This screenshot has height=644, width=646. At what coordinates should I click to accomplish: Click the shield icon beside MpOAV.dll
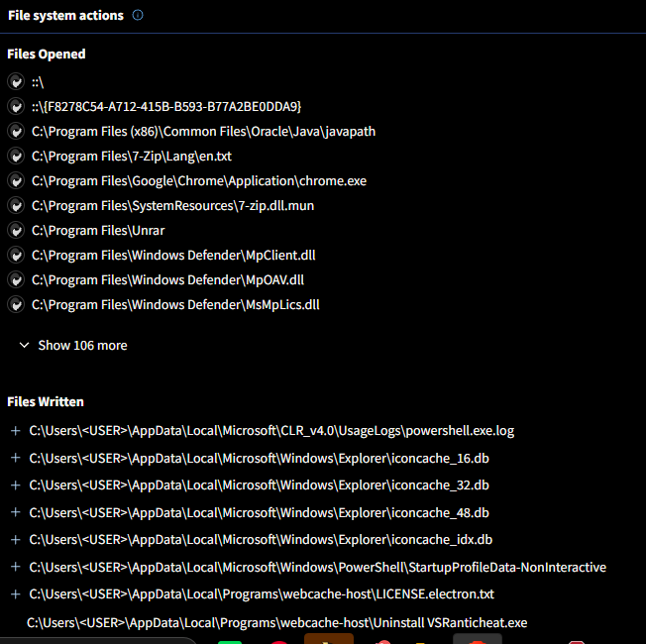16,279
